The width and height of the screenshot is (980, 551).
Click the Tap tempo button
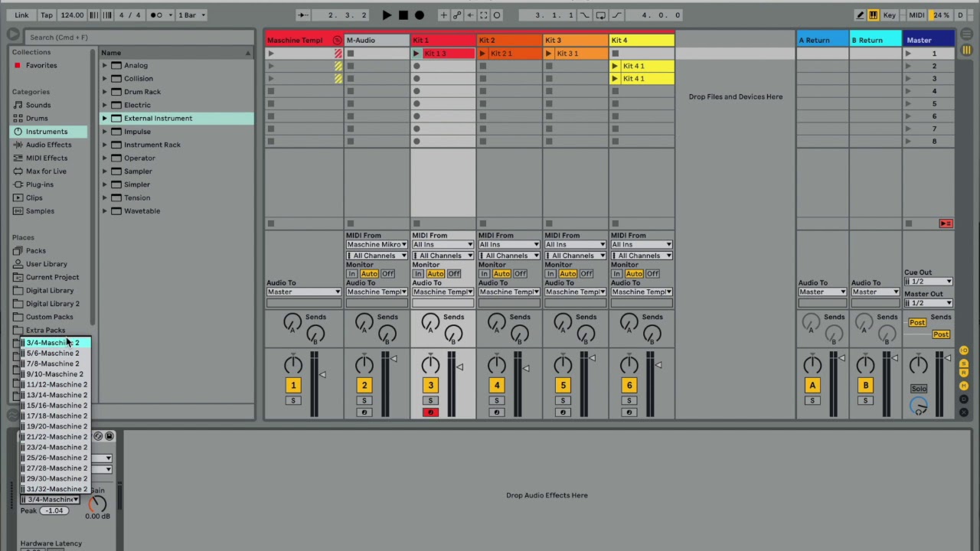tap(47, 15)
